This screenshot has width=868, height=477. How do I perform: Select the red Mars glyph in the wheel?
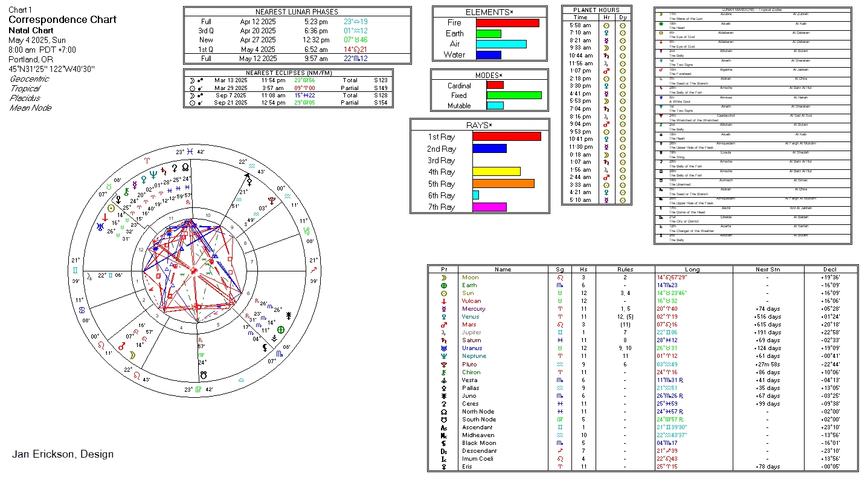[121, 346]
